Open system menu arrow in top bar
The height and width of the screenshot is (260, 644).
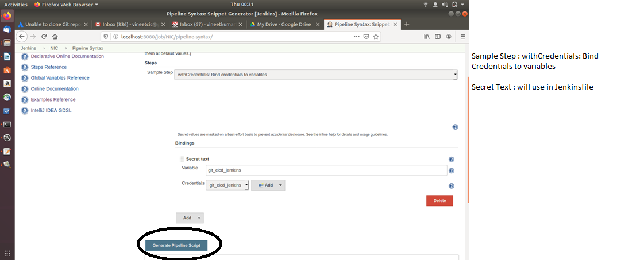tap(463, 5)
